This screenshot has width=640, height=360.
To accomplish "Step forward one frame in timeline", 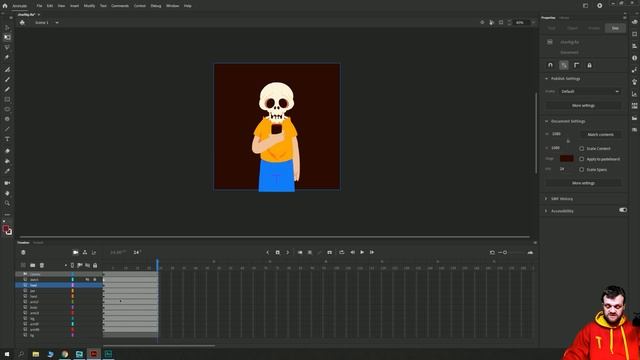I will (x=372, y=253).
